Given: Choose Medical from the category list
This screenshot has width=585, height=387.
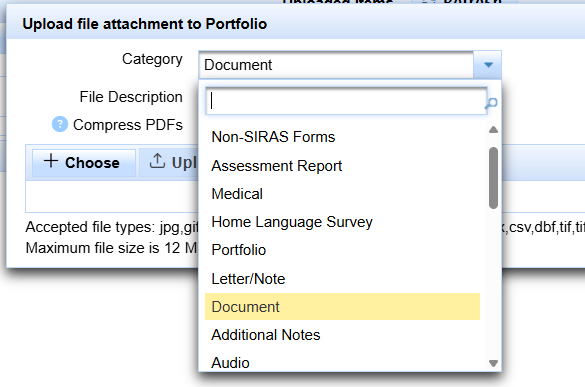Looking at the screenshot, I should click(342, 194).
